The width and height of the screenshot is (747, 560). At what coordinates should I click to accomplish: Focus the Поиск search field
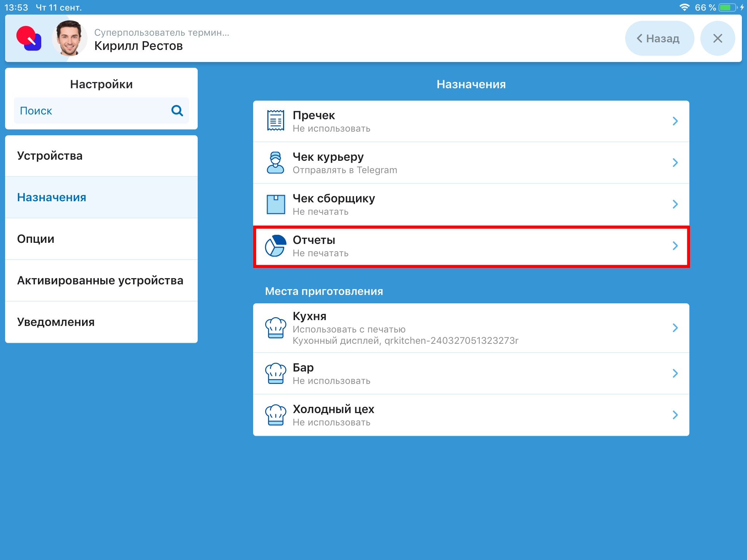[91, 110]
